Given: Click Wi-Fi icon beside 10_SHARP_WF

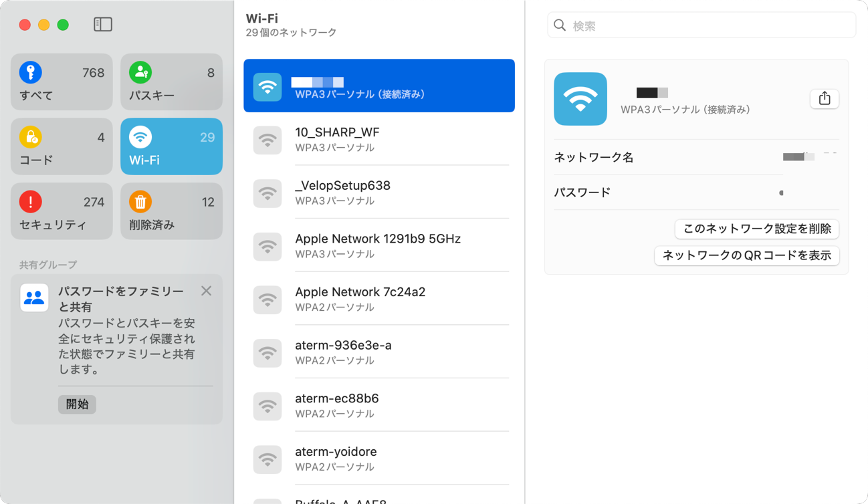Looking at the screenshot, I should [x=267, y=140].
